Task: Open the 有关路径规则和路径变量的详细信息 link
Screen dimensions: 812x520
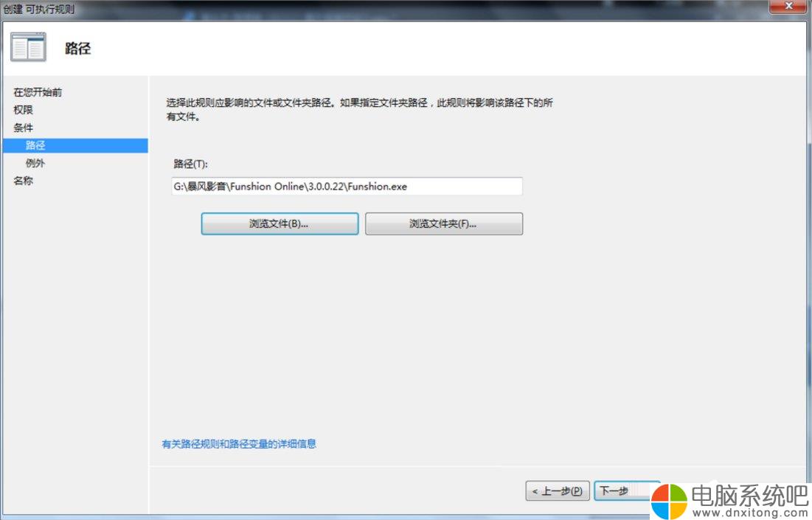Action: click(x=239, y=444)
